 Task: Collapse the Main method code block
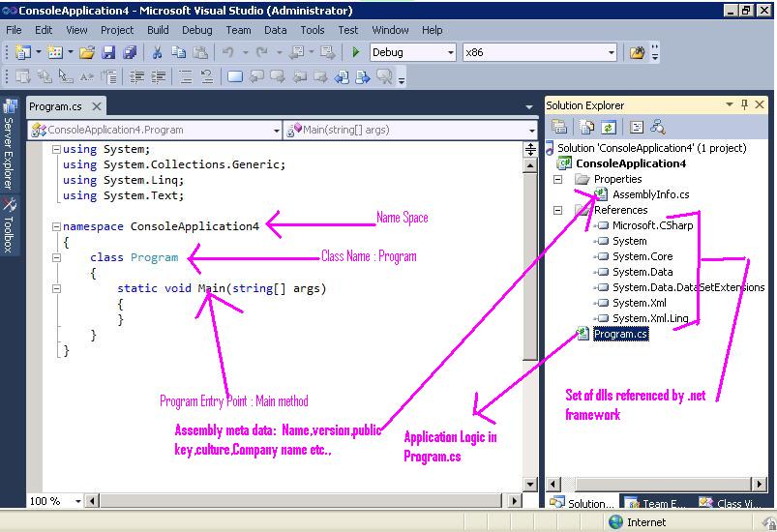[56, 288]
